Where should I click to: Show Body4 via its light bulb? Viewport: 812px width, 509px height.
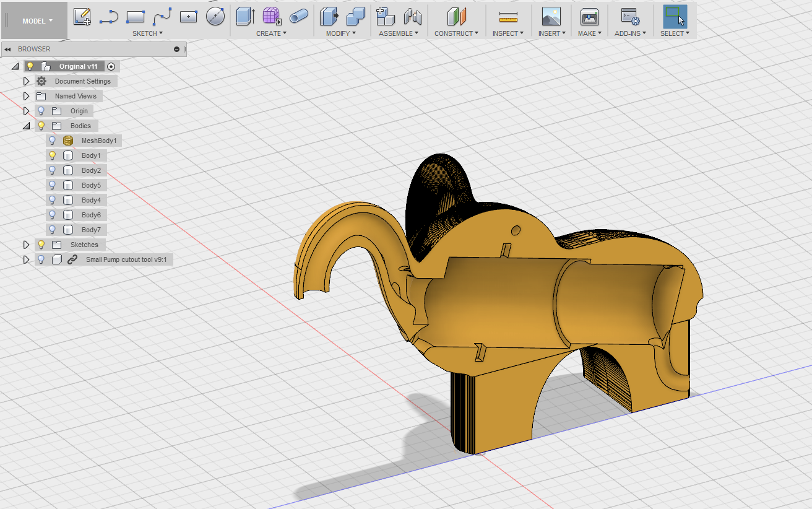(x=53, y=200)
